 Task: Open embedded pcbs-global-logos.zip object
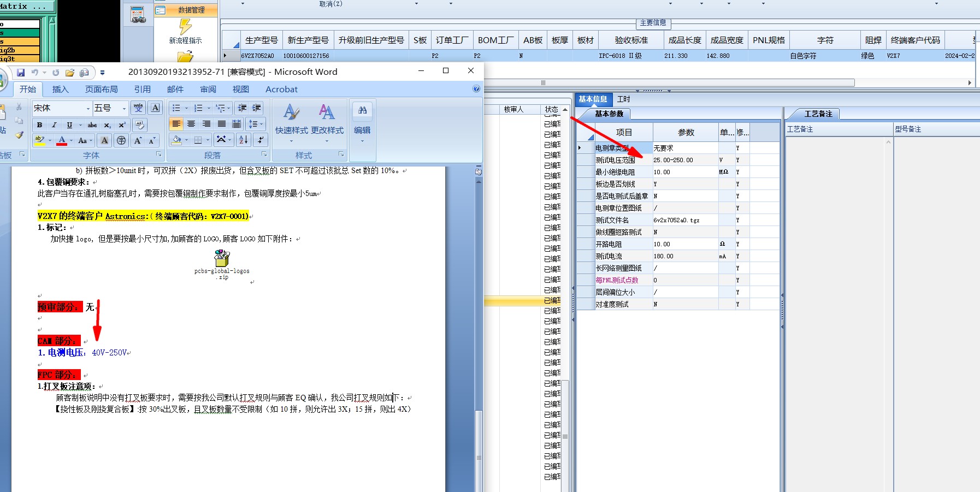[222, 264]
